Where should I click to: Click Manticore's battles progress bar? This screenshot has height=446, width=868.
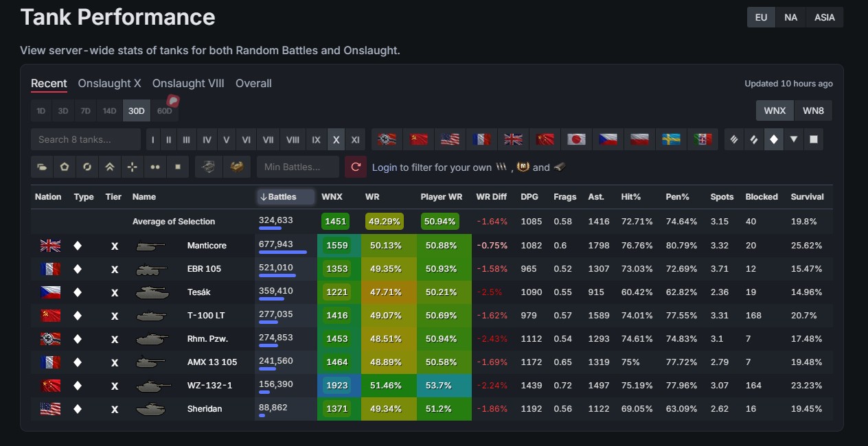(x=282, y=252)
